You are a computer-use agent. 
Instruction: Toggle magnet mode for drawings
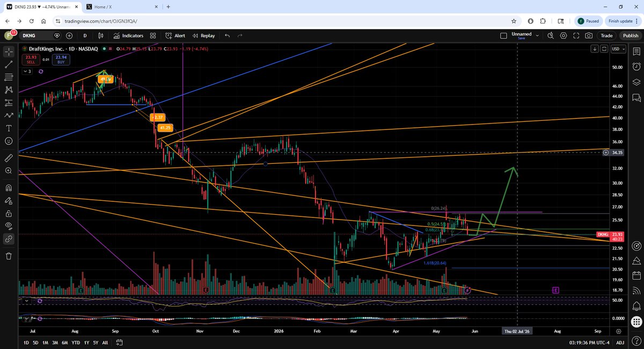[x=9, y=188]
